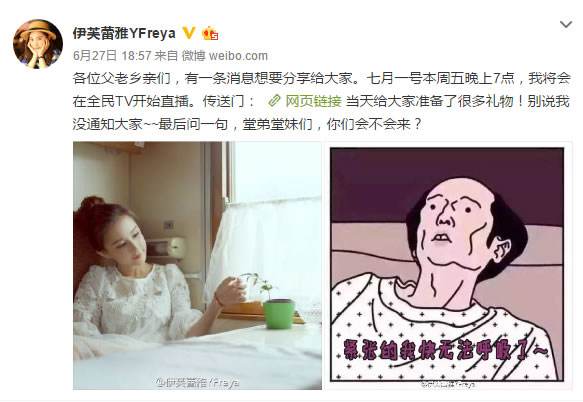Click the post text about 全民TV直播
Image resolution: width=583 pixels, height=402 pixels.
point(322,90)
